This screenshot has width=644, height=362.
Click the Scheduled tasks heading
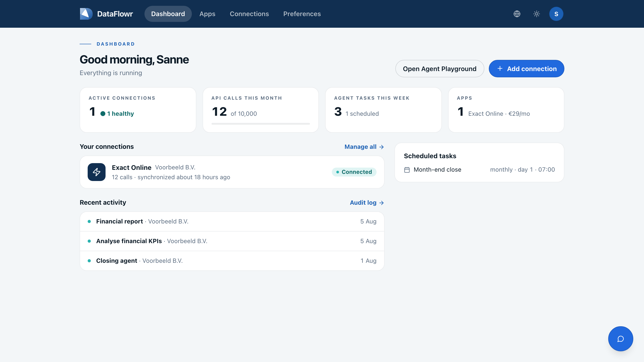[x=430, y=156]
